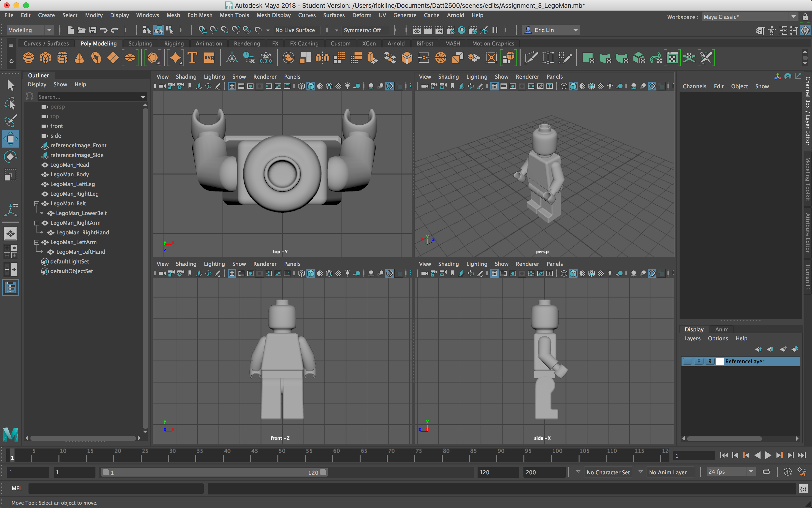The image size is (812, 508).
Task: Click the Redo arrow icon
Action: coord(115,30)
